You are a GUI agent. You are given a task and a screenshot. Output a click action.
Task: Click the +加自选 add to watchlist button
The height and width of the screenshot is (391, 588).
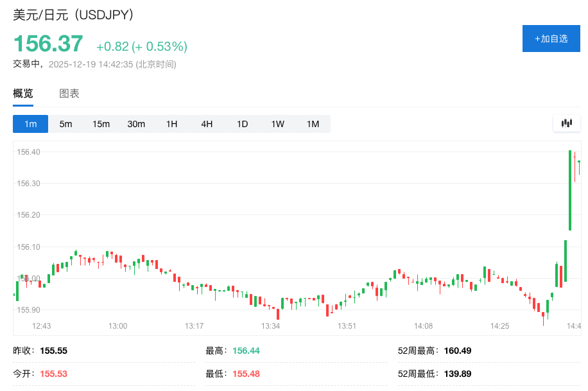pos(551,39)
